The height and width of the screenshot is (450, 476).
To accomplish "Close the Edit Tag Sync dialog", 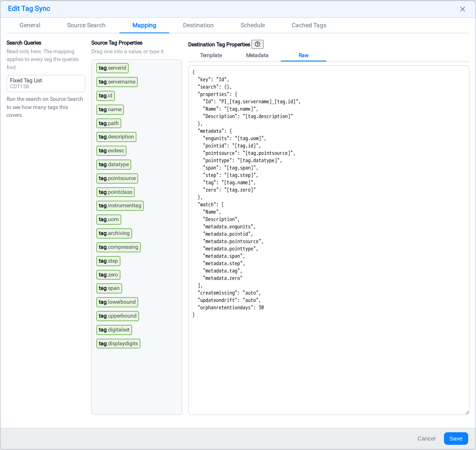I will coord(462,9).
